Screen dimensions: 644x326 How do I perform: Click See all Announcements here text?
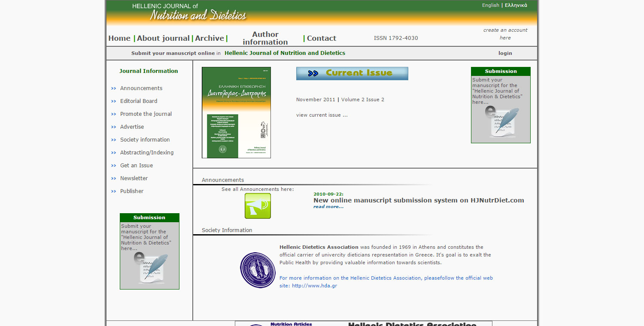pos(258,189)
